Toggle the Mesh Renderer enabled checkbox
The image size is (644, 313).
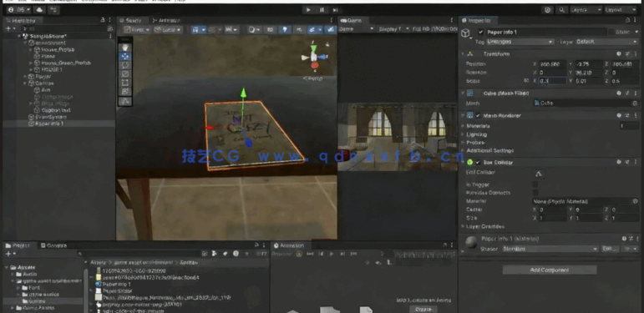point(478,116)
